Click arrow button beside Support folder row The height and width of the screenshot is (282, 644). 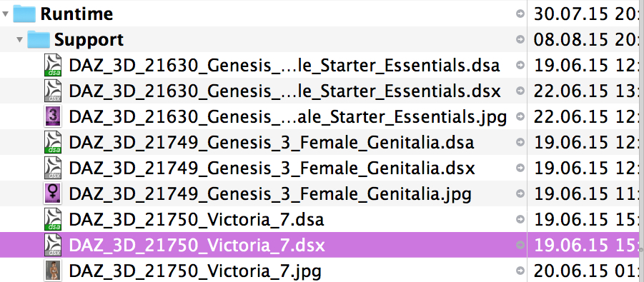coord(520,39)
